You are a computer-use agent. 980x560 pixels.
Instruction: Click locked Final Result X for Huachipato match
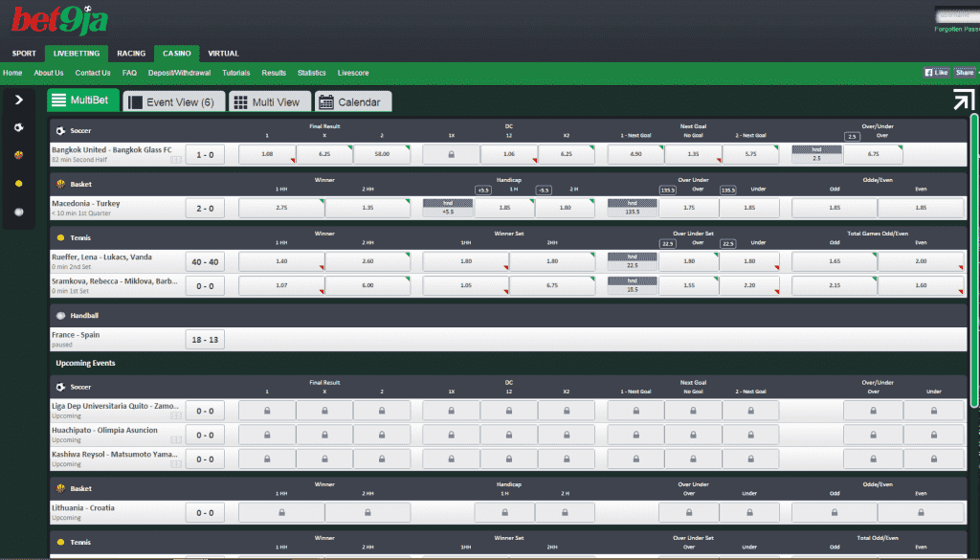click(x=324, y=435)
